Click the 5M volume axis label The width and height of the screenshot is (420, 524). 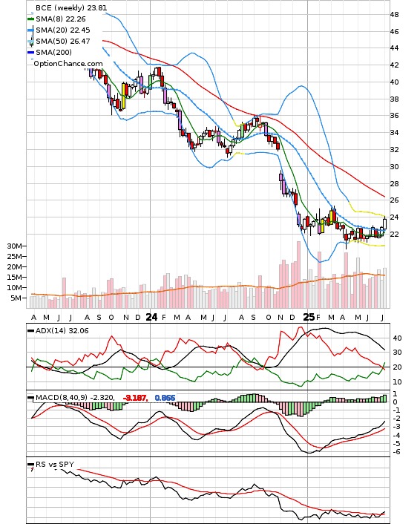tap(16, 298)
